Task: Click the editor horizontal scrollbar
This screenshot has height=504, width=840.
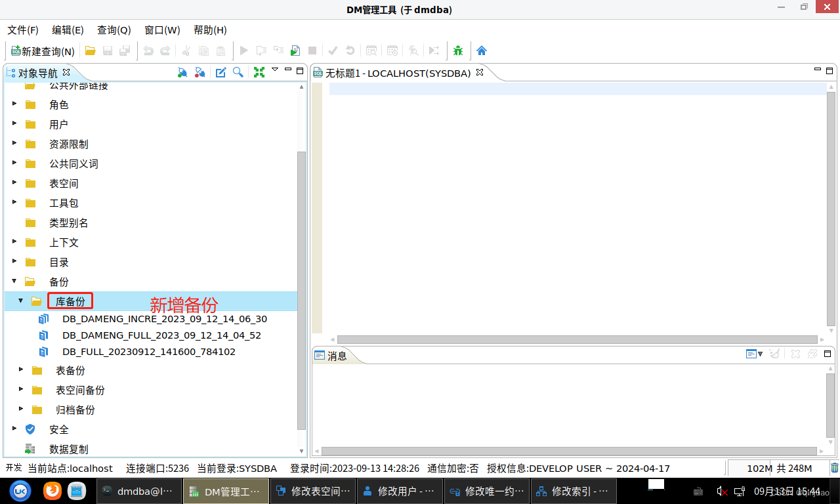Action: [577, 339]
